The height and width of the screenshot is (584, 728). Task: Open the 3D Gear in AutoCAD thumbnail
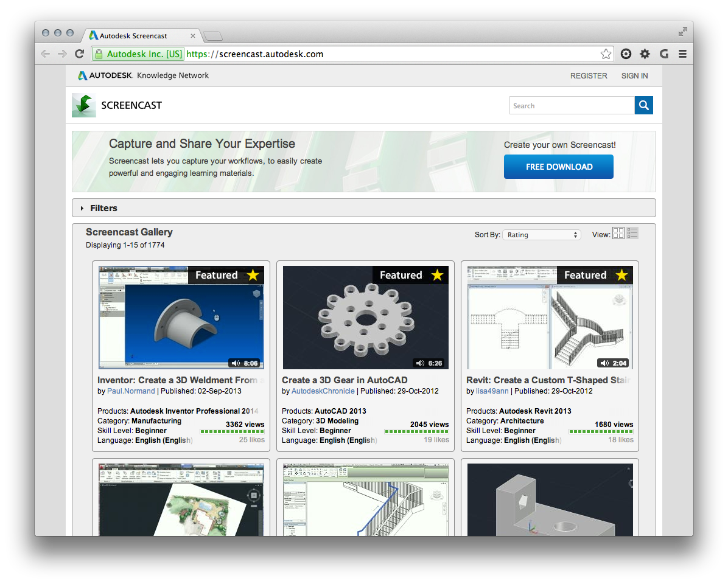pos(365,317)
